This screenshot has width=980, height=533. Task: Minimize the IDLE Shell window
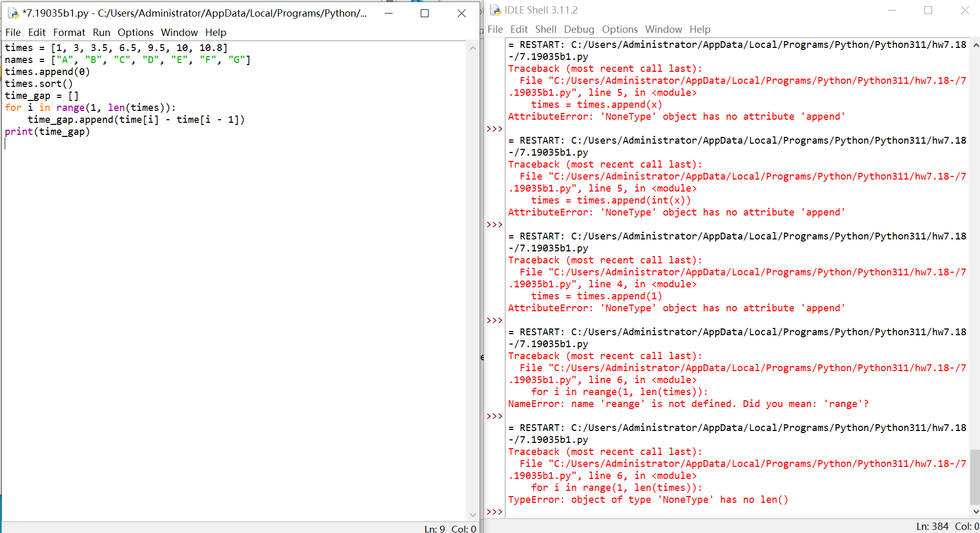[x=892, y=10]
